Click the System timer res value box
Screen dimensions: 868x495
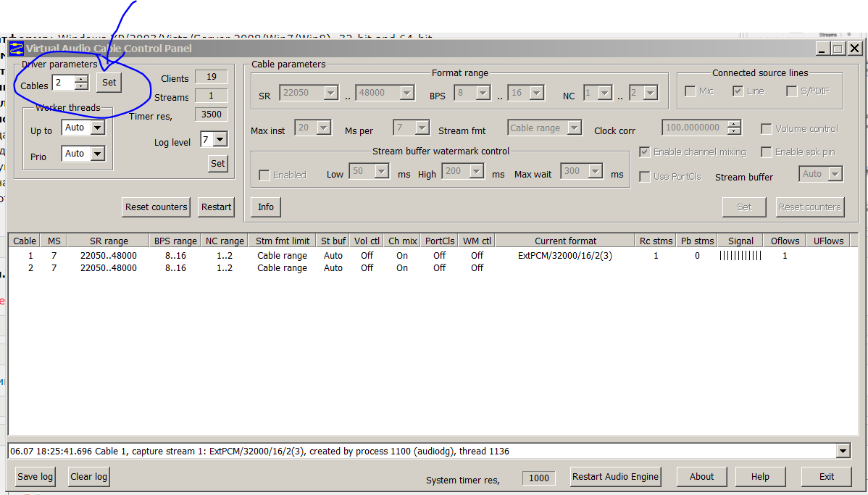coord(538,478)
